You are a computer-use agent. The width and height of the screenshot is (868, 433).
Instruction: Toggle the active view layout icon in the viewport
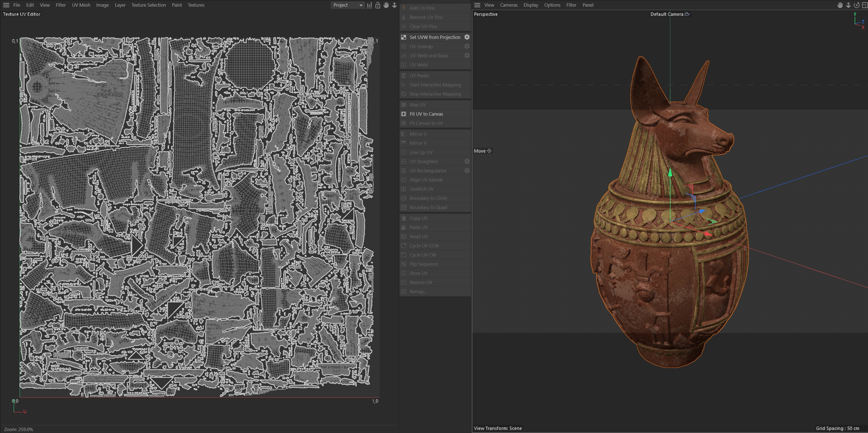click(864, 5)
